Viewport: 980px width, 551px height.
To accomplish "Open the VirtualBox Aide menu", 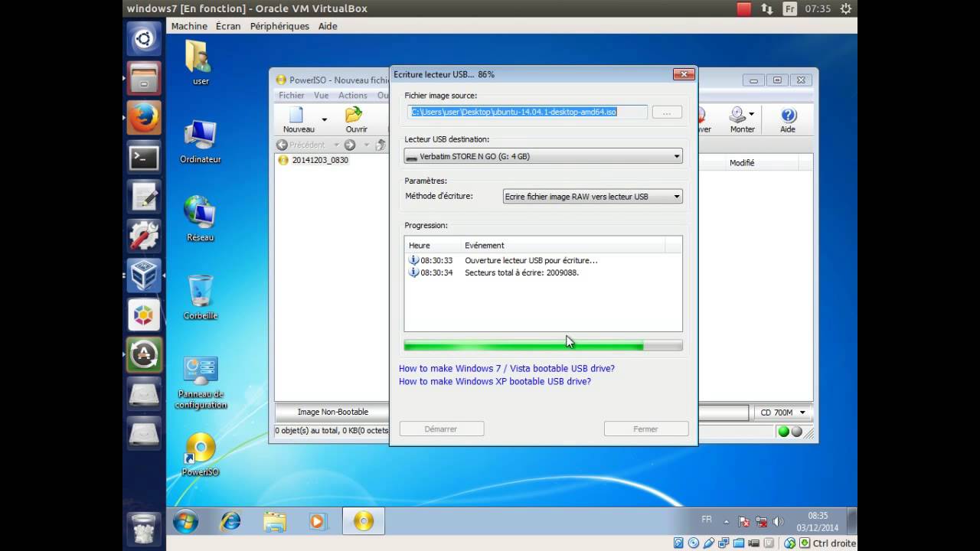I will point(328,26).
